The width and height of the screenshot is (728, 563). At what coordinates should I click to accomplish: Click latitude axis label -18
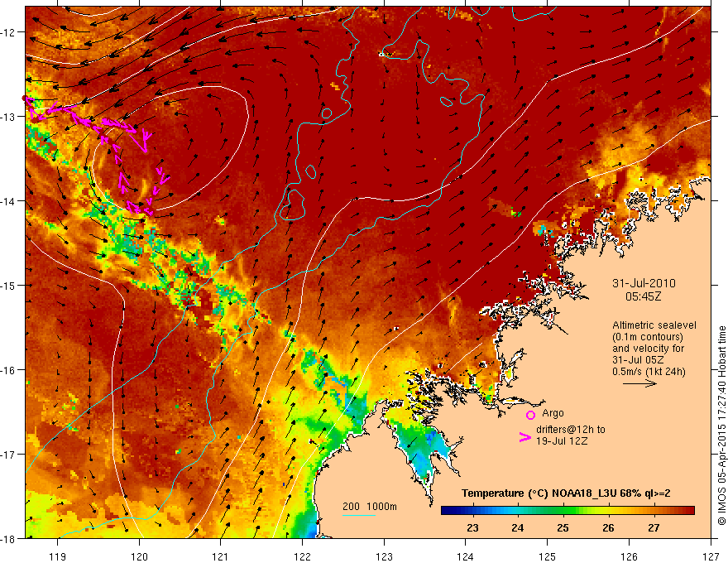point(8,538)
